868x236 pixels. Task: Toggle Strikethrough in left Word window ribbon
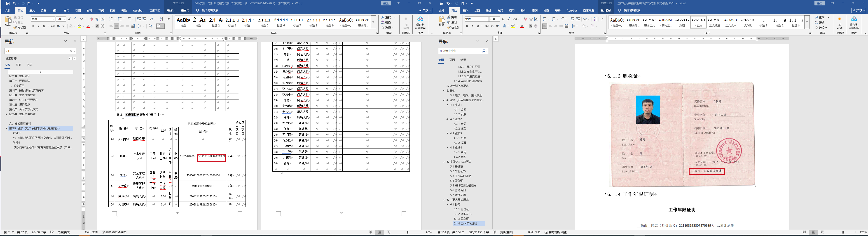(53, 26)
